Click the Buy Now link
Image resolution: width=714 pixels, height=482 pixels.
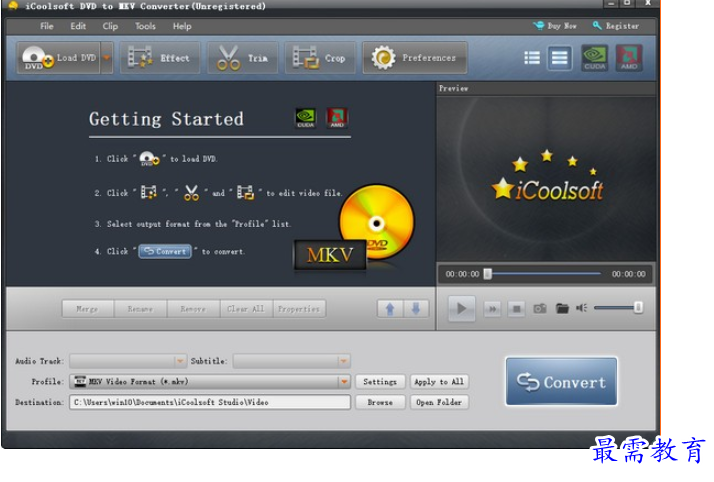tap(555, 26)
